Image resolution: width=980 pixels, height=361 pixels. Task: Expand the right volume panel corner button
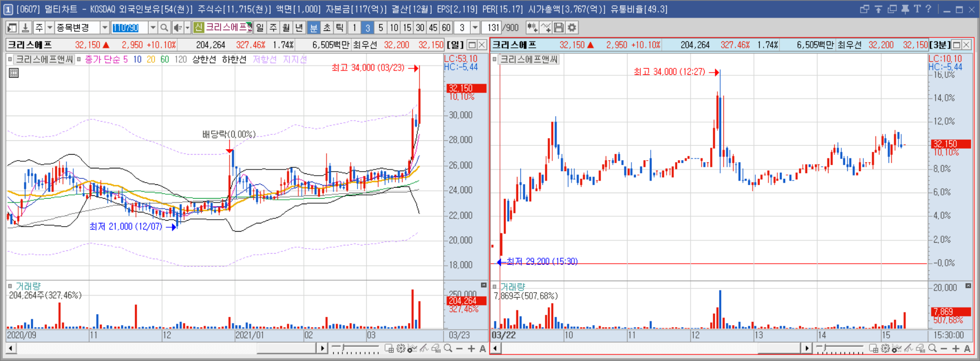968,286
